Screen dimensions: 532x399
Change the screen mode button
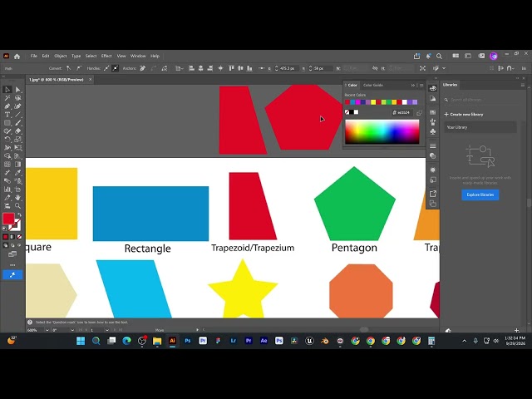click(12, 254)
